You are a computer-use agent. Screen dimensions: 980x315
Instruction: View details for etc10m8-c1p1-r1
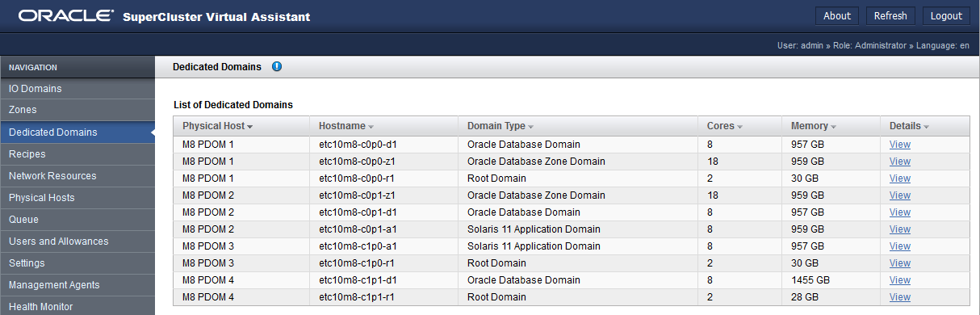point(899,297)
